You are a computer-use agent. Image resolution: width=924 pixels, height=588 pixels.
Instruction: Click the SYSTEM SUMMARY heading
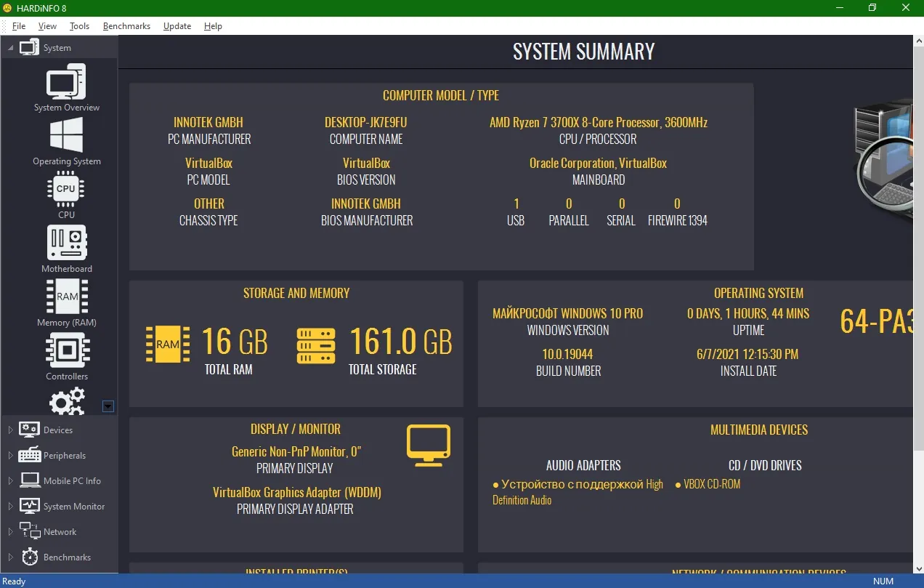coord(584,52)
